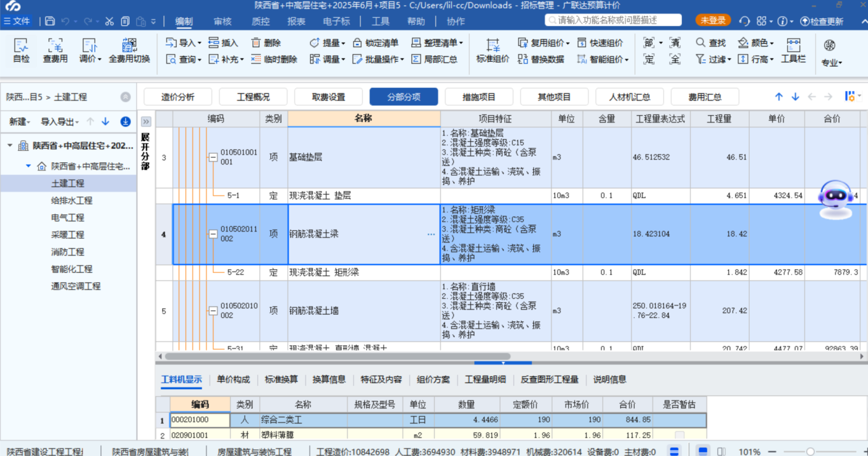This screenshot has height=456, width=868.
Task: Toggle 全费用切换 full-cost mode
Action: (x=130, y=50)
